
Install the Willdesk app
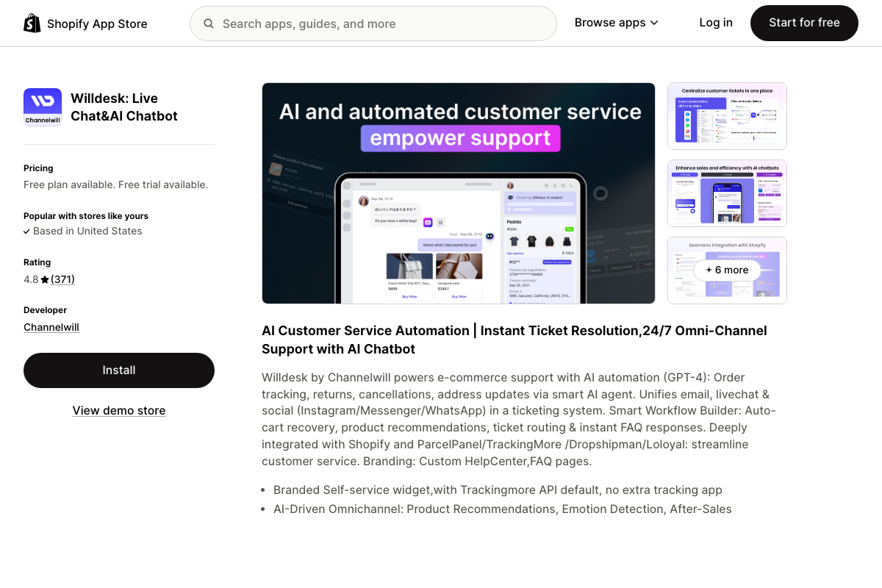[119, 370]
